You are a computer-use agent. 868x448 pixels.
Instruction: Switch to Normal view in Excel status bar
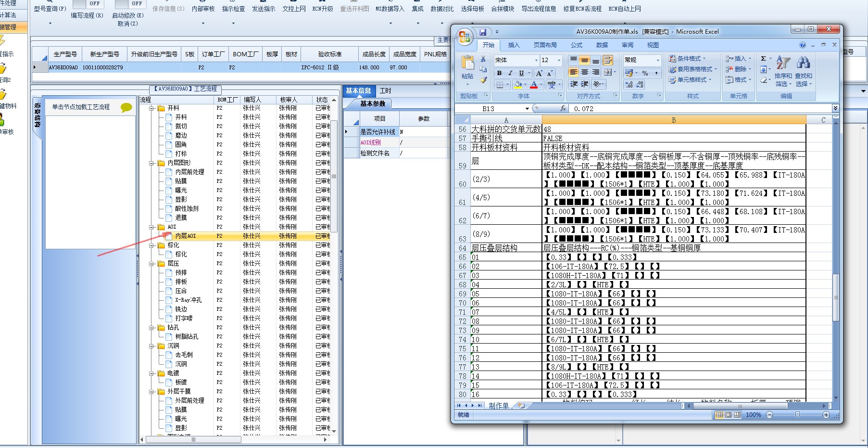(x=719, y=415)
